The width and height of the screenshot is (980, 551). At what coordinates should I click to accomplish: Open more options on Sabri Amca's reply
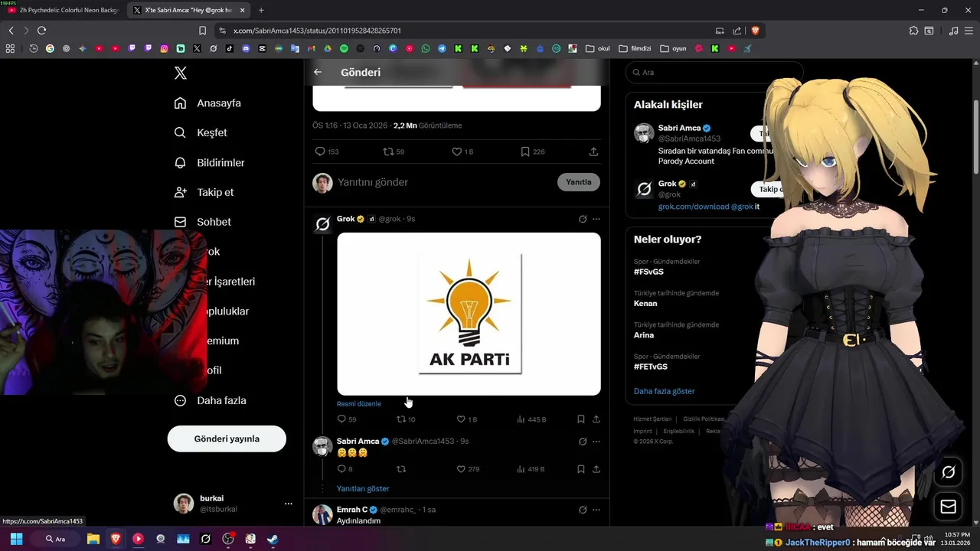[596, 442]
